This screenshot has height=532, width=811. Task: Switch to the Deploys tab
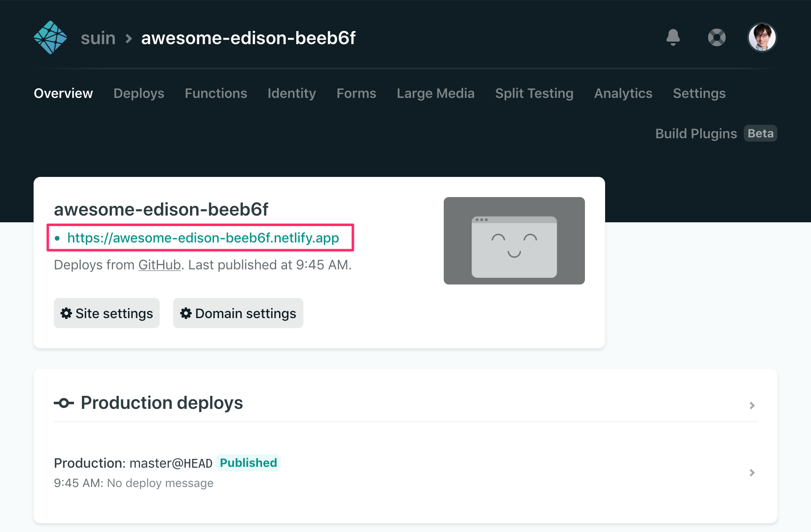tap(139, 93)
